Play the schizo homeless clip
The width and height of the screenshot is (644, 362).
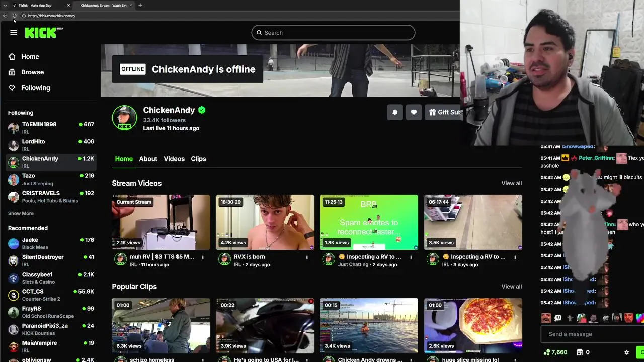[161, 326]
